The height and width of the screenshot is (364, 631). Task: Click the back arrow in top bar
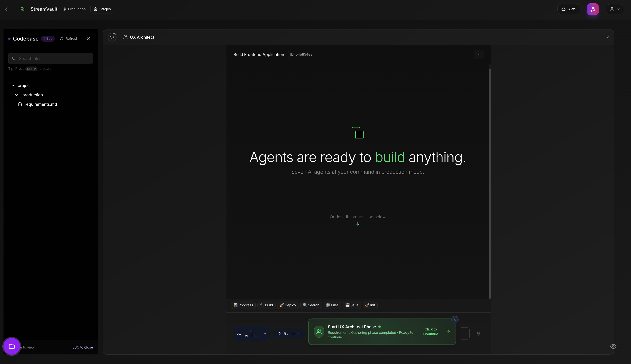6,9
